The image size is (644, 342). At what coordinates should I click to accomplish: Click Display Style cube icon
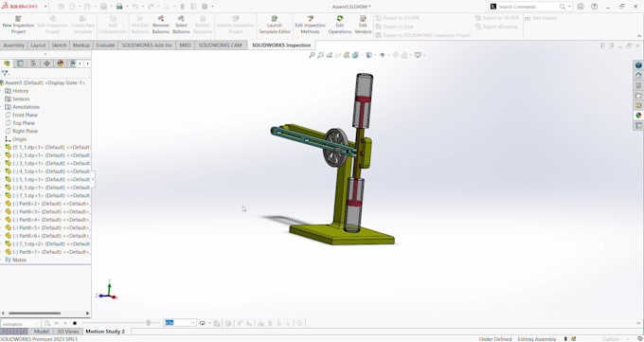(368, 55)
